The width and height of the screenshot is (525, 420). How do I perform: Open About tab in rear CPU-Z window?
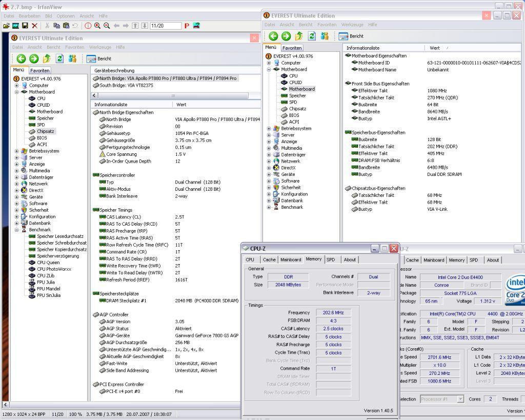coord(493,260)
